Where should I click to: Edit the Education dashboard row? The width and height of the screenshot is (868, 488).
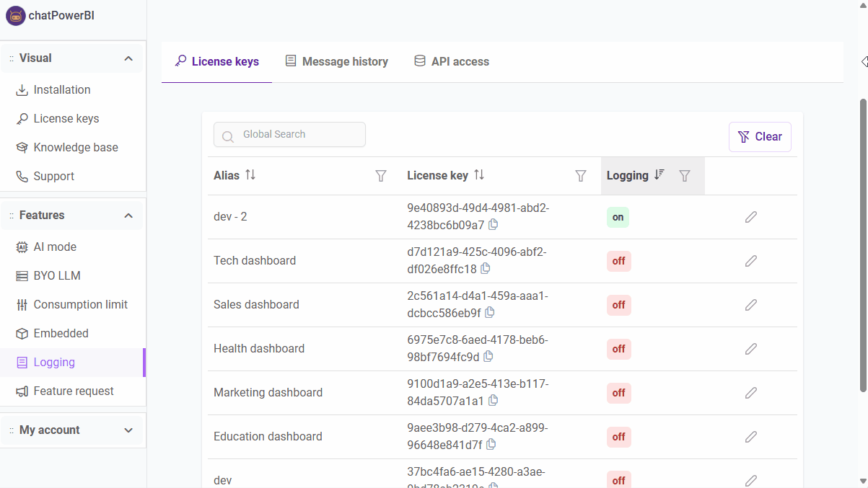pos(751,437)
